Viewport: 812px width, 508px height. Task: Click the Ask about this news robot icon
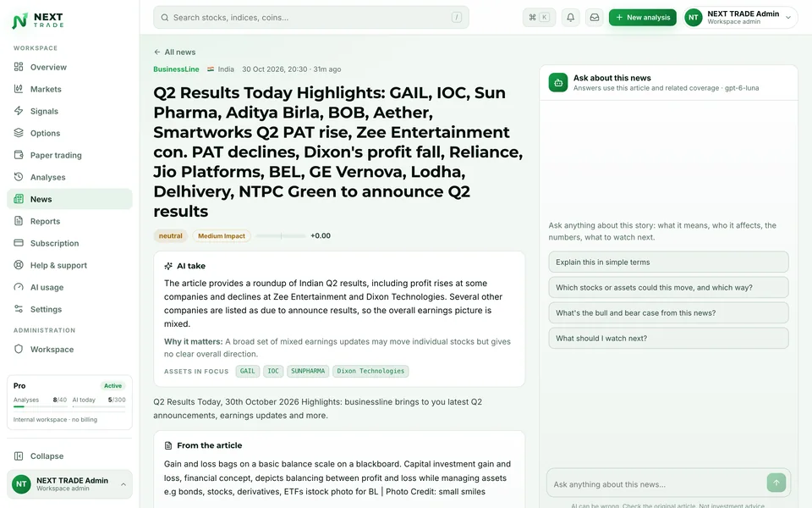point(558,82)
